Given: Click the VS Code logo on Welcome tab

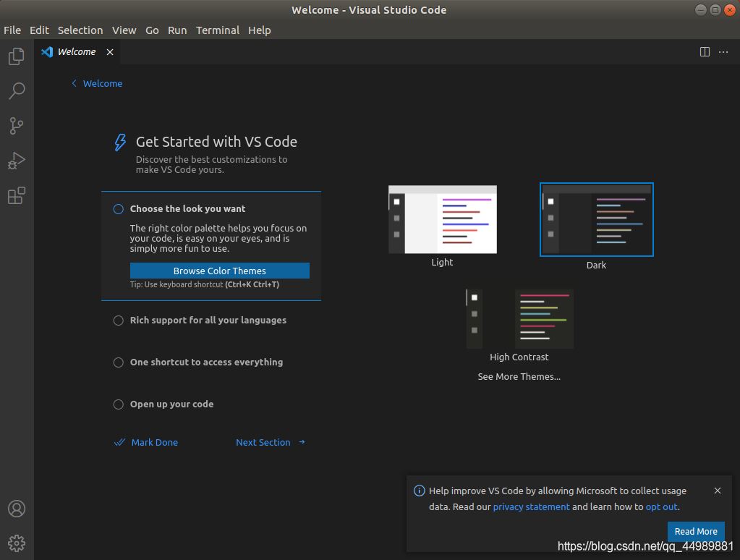Looking at the screenshot, I should pos(47,52).
